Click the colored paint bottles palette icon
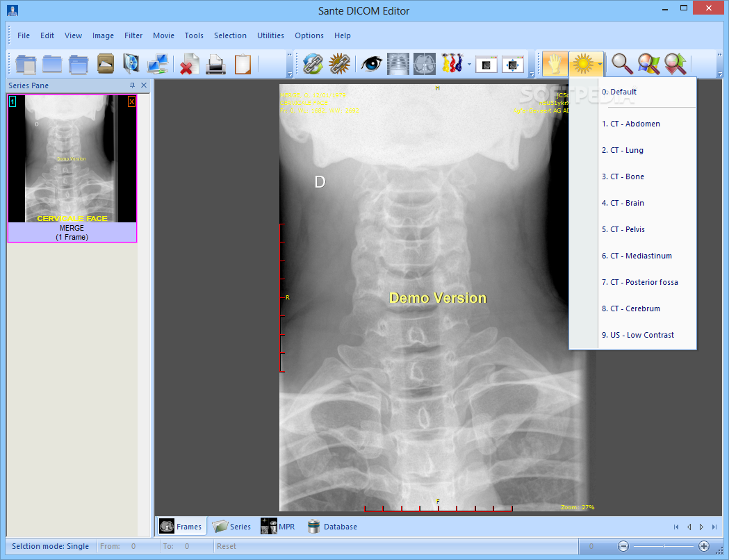 click(x=452, y=64)
